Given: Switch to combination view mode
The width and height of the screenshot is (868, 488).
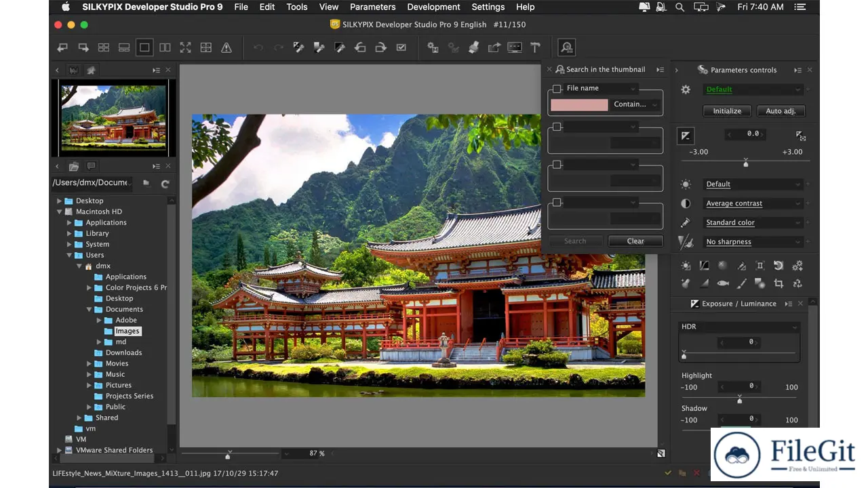Looking at the screenshot, I should tap(124, 47).
